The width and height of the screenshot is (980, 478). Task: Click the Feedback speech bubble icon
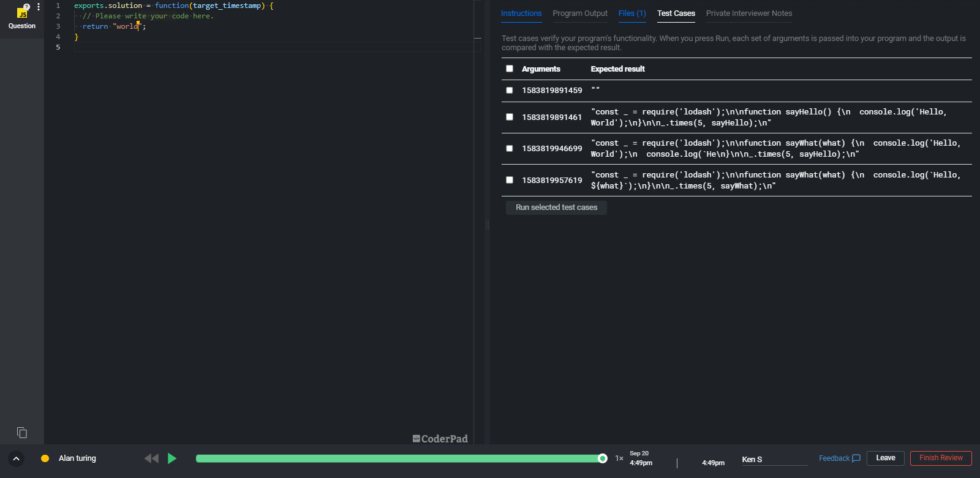coord(856,458)
